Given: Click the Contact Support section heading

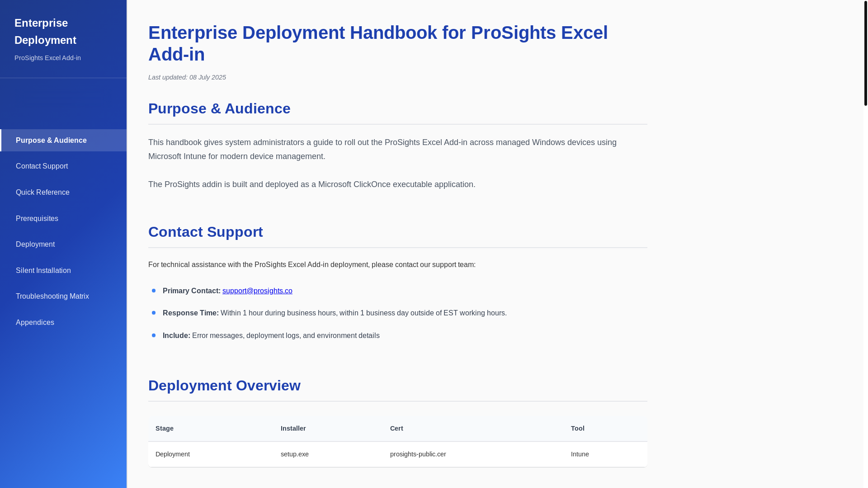Looking at the screenshot, I should (x=205, y=232).
